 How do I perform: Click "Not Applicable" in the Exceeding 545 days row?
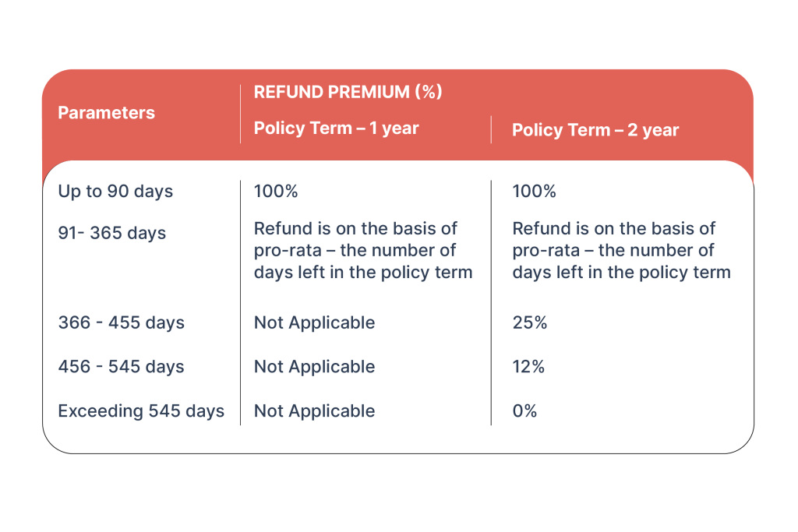pos(314,411)
